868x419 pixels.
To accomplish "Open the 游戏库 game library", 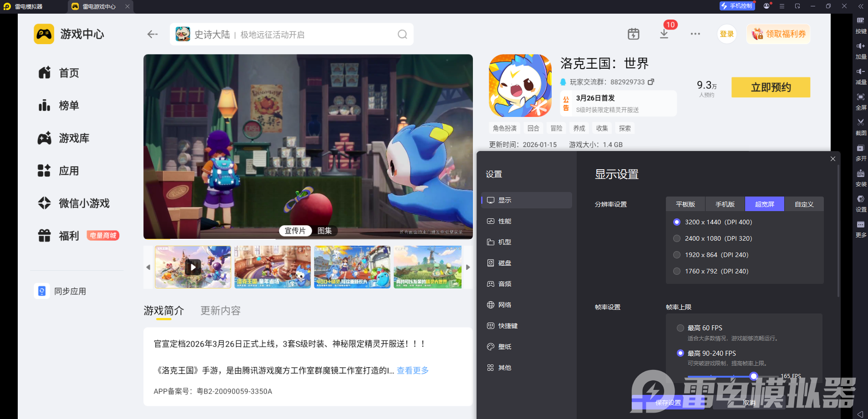I will 63,138.
